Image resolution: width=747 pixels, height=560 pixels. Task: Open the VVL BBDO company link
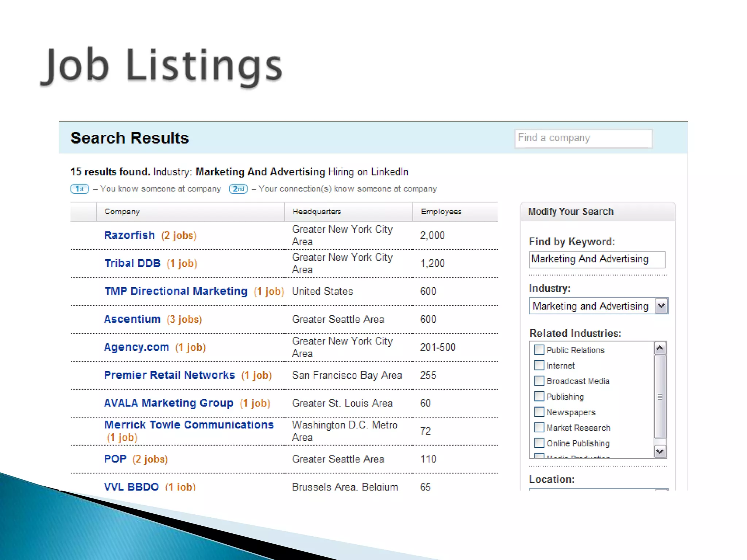[x=131, y=486]
